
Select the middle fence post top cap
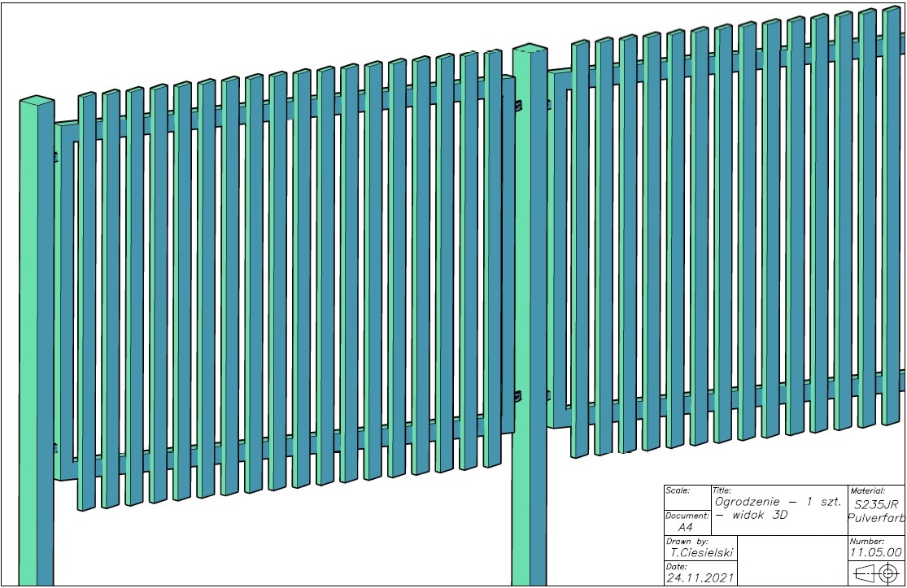530,50
